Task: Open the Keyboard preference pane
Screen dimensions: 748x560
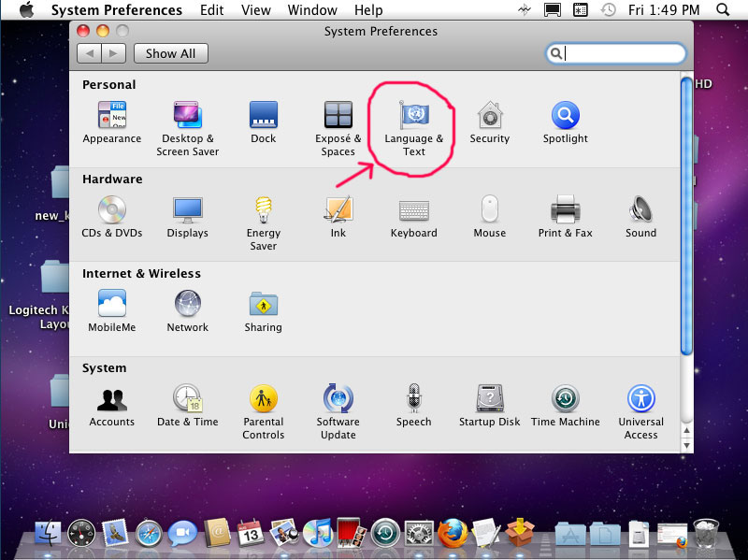Action: (414, 217)
